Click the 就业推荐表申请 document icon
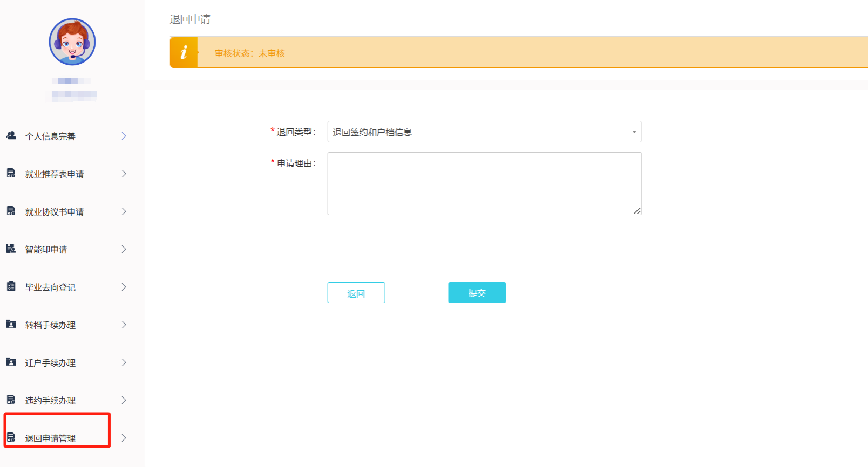The width and height of the screenshot is (868, 467). coord(11,173)
